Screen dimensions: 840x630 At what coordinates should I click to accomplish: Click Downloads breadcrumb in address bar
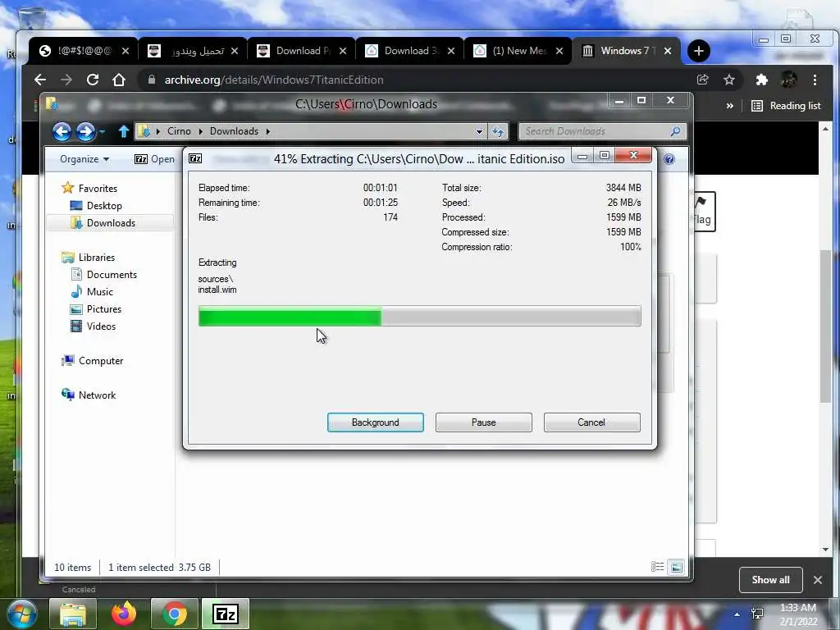click(x=234, y=131)
